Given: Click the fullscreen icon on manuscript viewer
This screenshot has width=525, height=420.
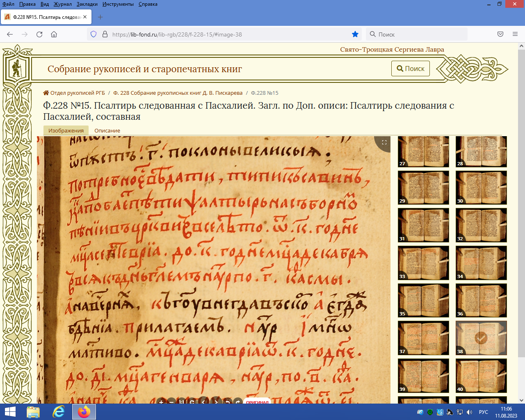Looking at the screenshot, I should click(384, 142).
